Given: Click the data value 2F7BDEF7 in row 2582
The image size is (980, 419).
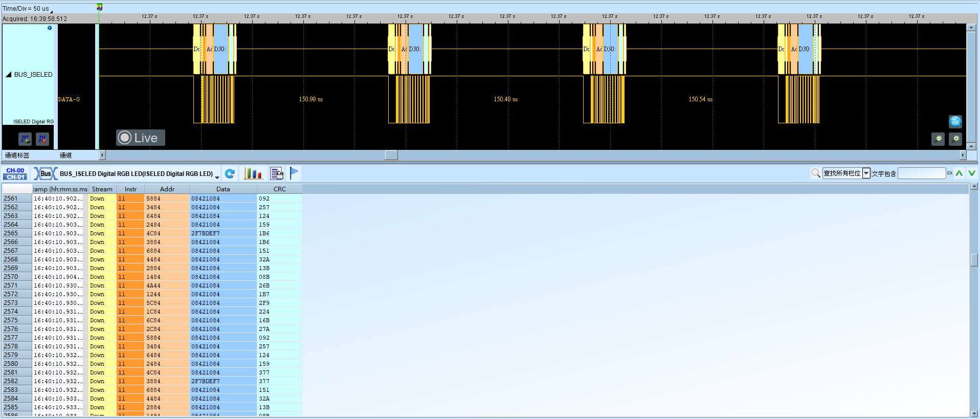Looking at the screenshot, I should pyautogui.click(x=206, y=381).
